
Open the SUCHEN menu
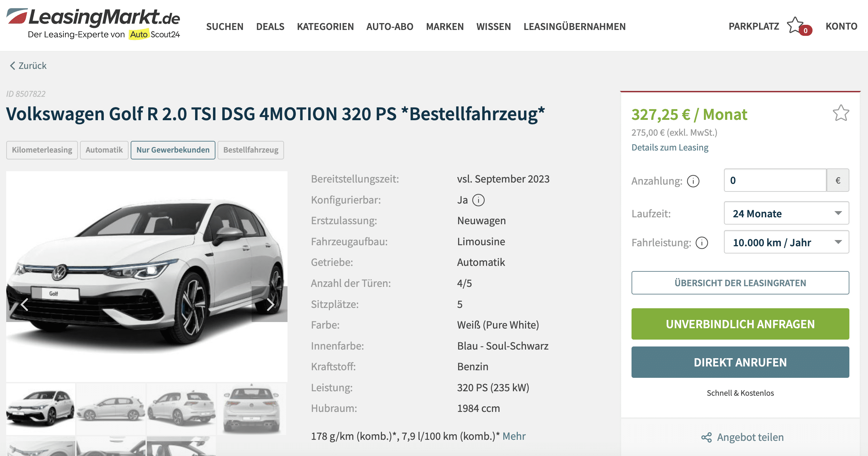pos(225,27)
